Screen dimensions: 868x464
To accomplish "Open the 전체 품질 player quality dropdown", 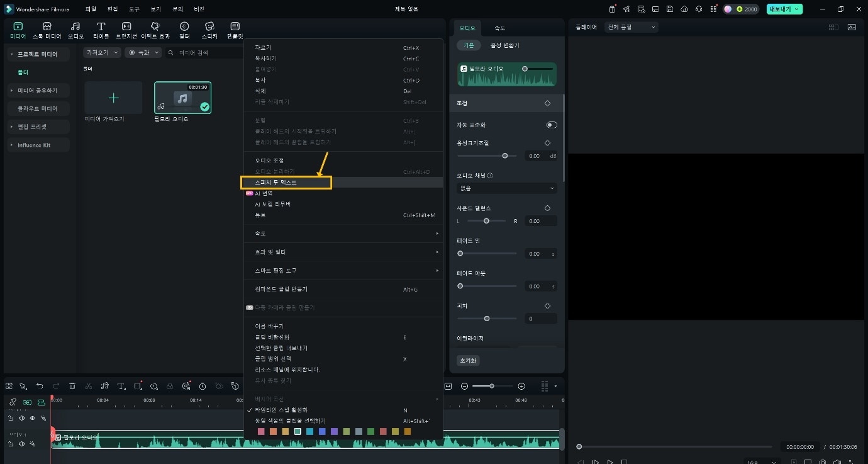I will tap(631, 27).
